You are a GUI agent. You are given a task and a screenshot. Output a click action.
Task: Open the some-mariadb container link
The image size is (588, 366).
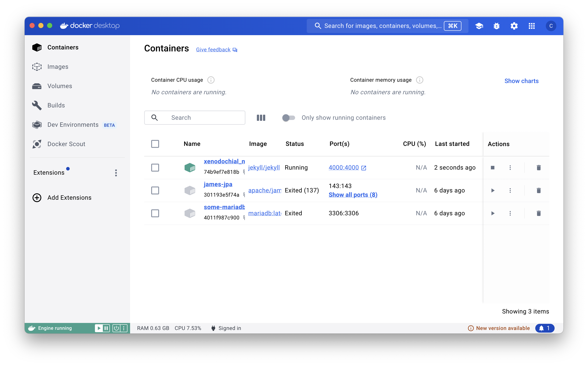pyautogui.click(x=224, y=207)
